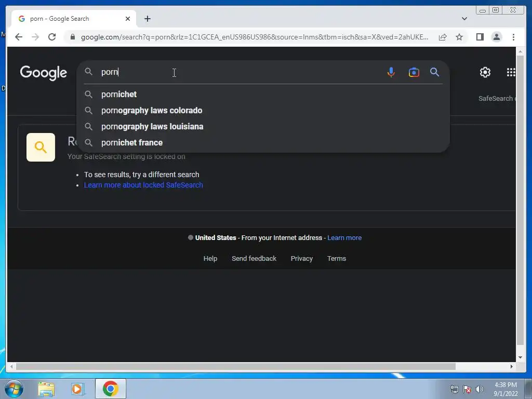The image size is (532, 399).
Task: Submit search with blue magnifier button
Action: (435, 72)
